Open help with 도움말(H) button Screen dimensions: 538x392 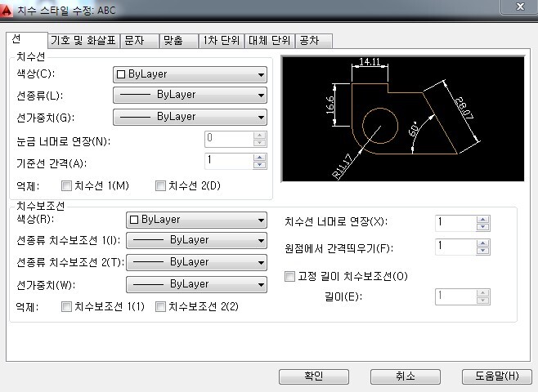[497, 376]
